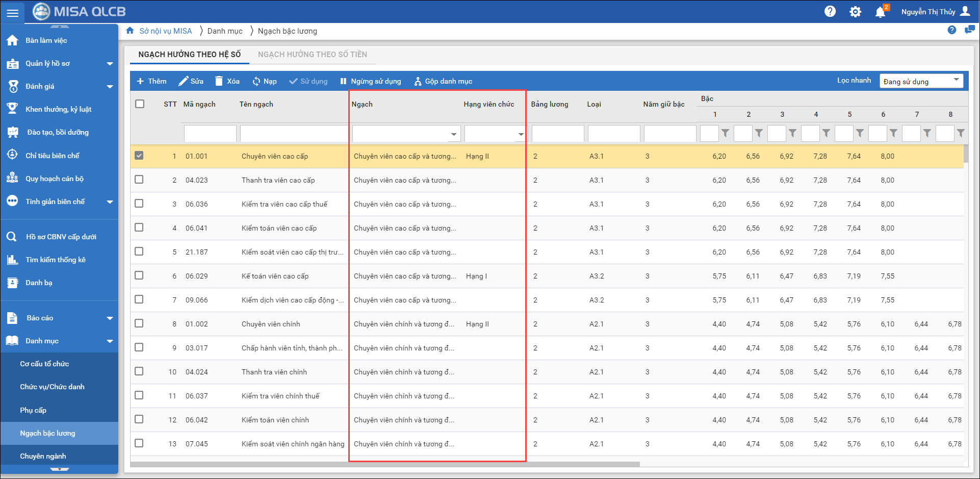
Task: Open the help question mark icon
Action: [x=830, y=11]
